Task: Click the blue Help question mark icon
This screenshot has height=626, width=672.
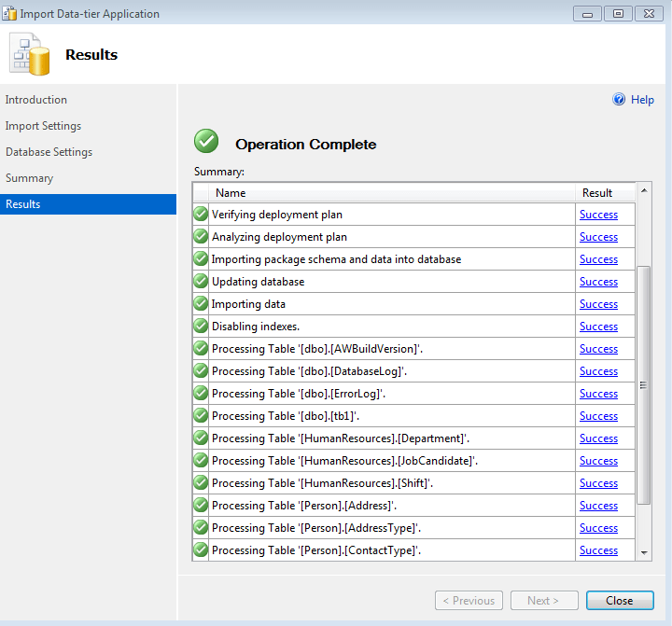Action: coord(619,100)
